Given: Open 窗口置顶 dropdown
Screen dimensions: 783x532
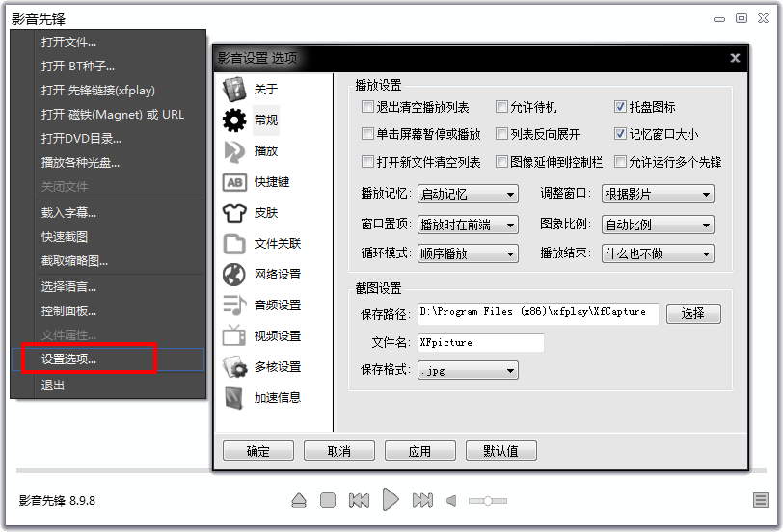Looking at the screenshot, I should tap(468, 226).
